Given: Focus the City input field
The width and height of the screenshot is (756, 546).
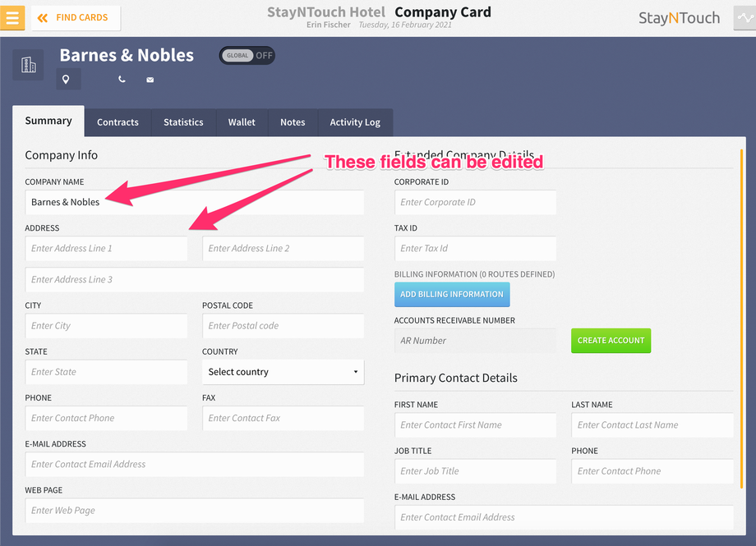Looking at the screenshot, I should [x=106, y=326].
